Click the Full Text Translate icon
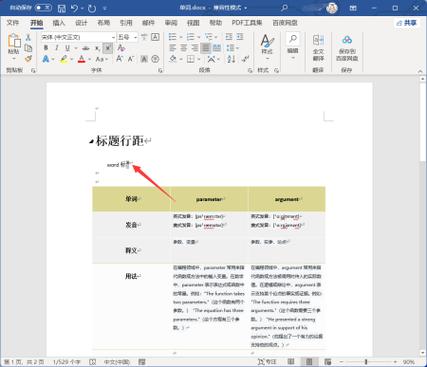Screen dimensions: 427x367 318,47
